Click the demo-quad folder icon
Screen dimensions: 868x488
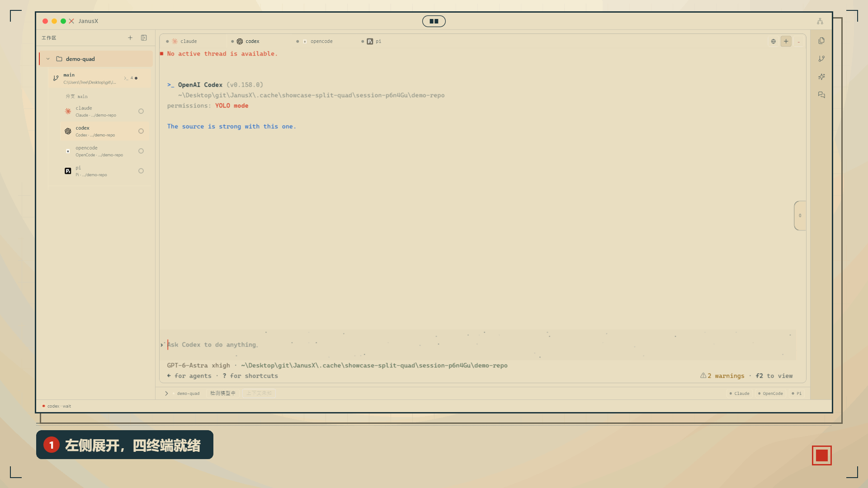pyautogui.click(x=59, y=59)
